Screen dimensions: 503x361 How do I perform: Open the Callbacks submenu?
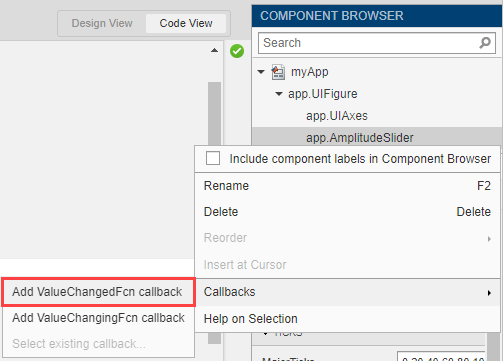[x=347, y=292]
